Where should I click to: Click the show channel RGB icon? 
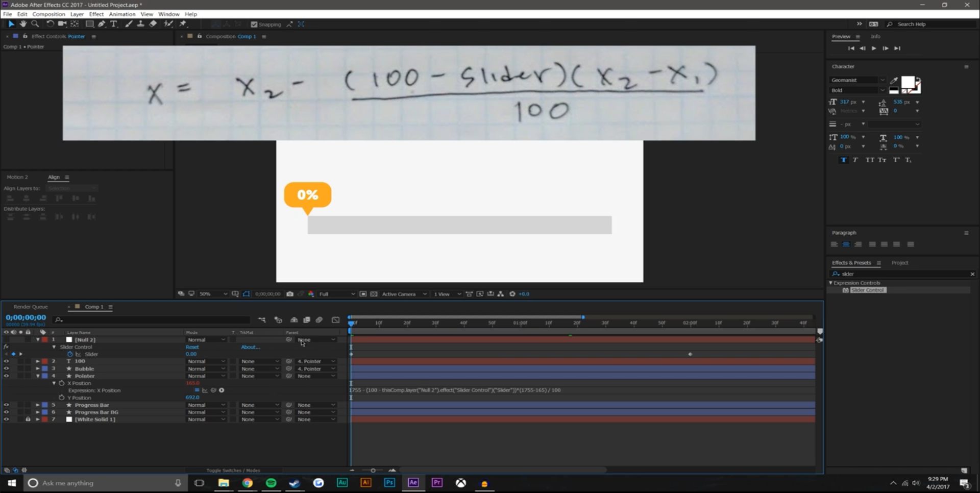pos(311,294)
